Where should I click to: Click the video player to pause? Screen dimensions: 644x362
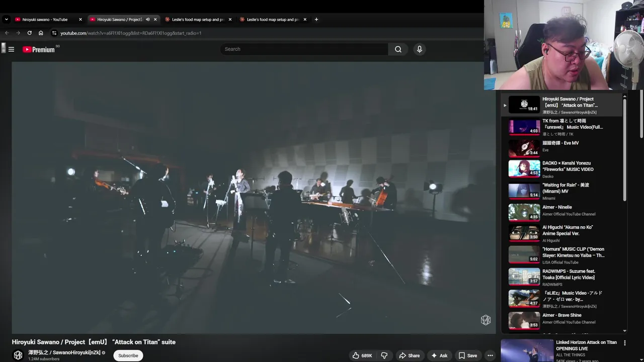[x=254, y=198]
